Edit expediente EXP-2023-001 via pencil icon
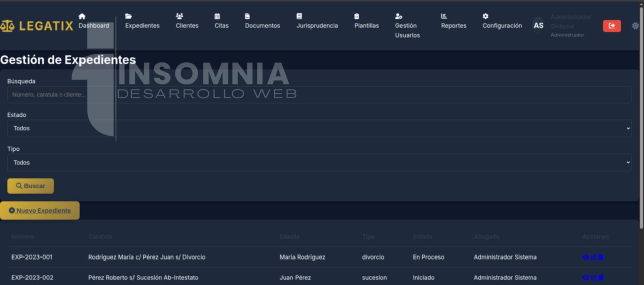The width and height of the screenshot is (644, 285). point(593,257)
